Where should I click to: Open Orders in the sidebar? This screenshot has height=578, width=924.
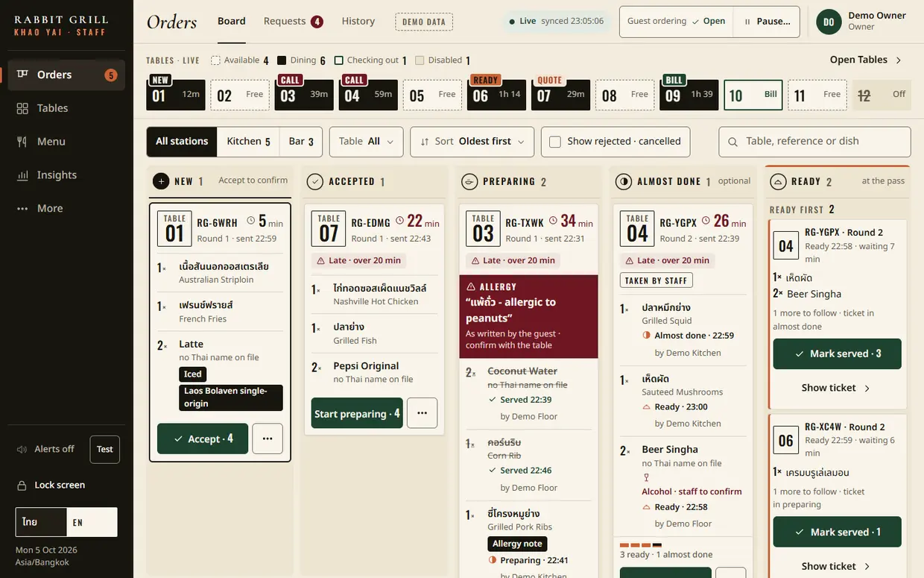(66, 75)
